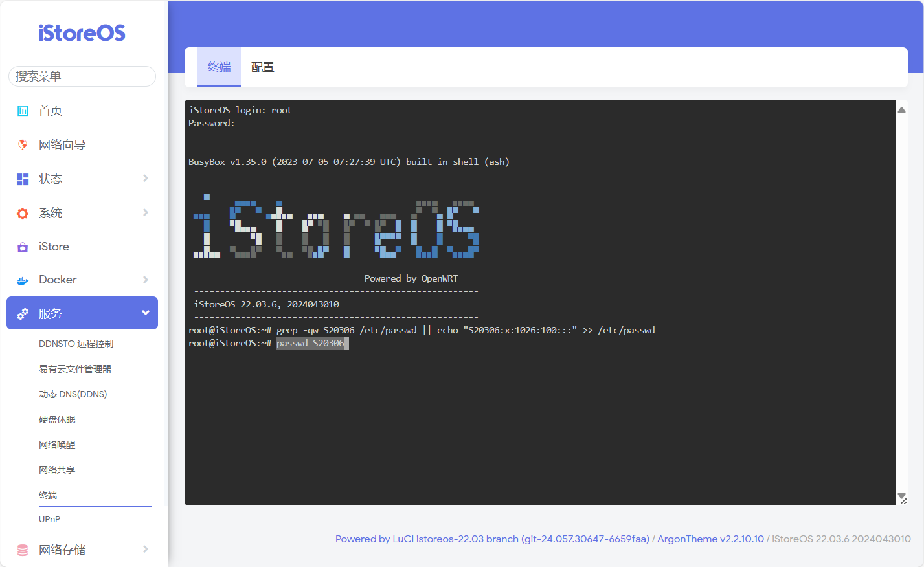Collapse the 服务 menu chevron
Image resolution: width=924 pixels, height=567 pixels.
tap(146, 313)
